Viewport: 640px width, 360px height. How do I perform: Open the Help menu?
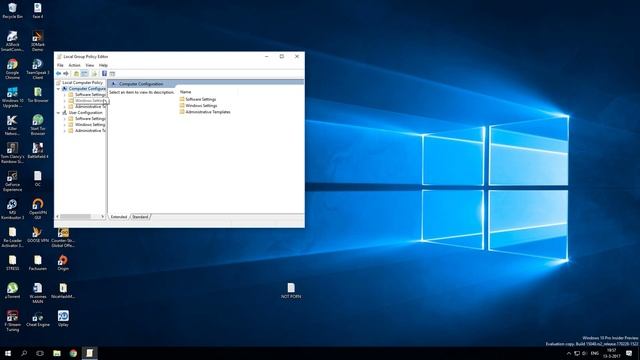click(103, 65)
